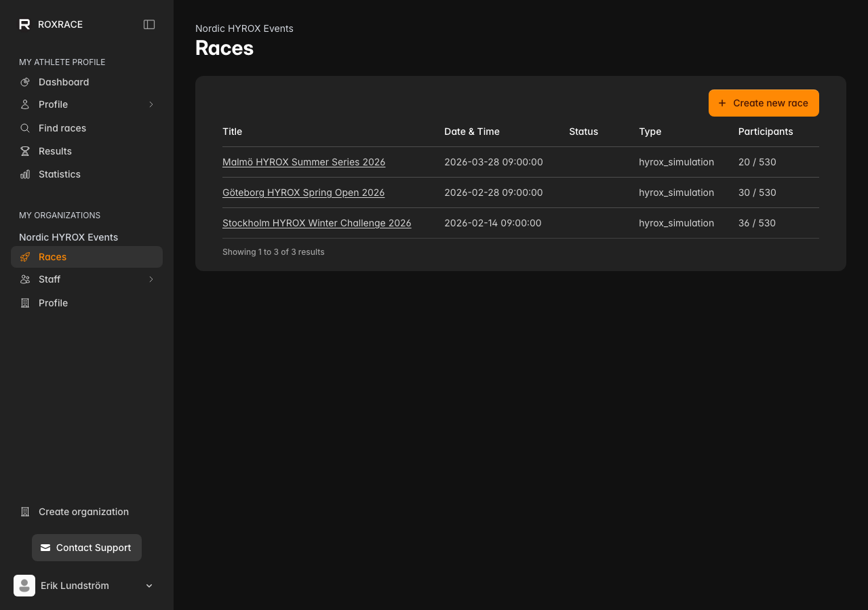Select Races in the sidebar
Viewport: 868px width, 610px height.
87,257
